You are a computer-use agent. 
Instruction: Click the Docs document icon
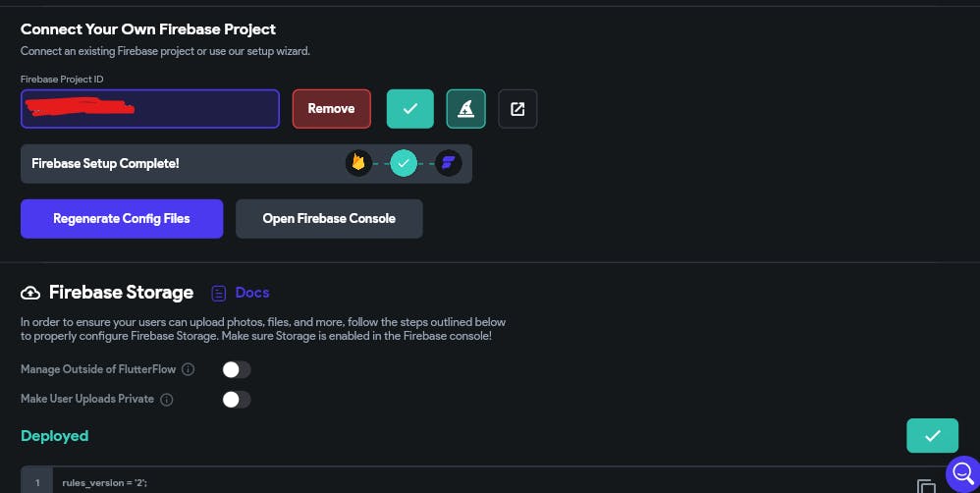point(218,293)
